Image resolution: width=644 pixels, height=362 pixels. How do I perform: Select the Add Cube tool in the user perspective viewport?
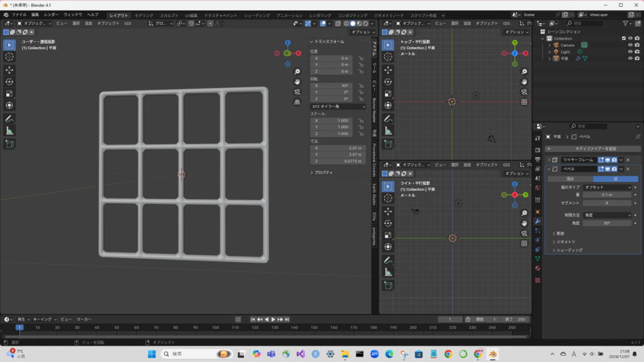9,145
